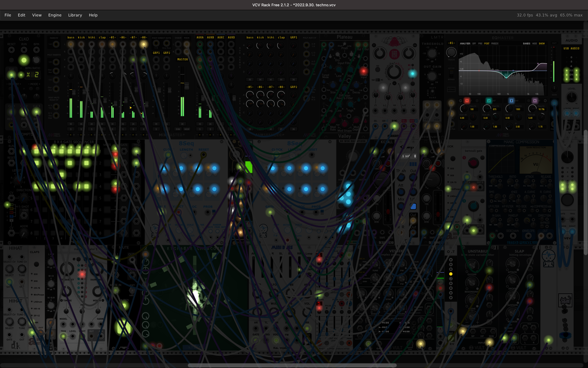Click the bass channel label on MixMaster
This screenshot has width=588, height=368.
tap(71, 38)
